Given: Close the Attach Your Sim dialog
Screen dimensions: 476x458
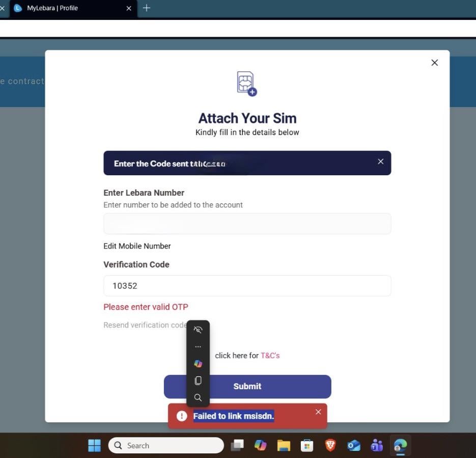Looking at the screenshot, I should pos(434,63).
